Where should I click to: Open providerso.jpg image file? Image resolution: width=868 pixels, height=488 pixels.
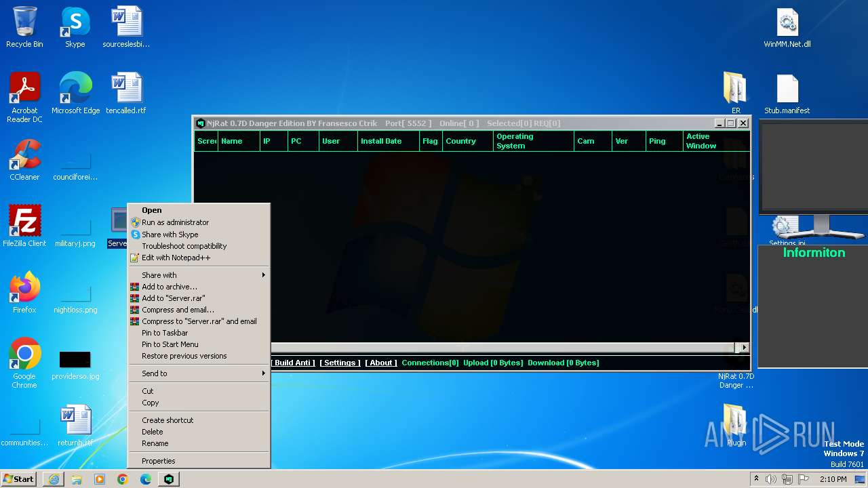click(75, 366)
